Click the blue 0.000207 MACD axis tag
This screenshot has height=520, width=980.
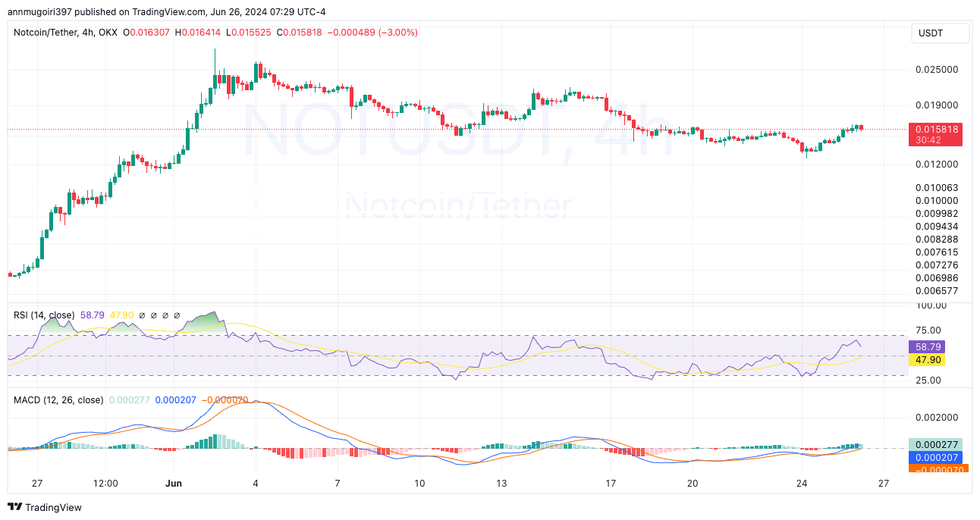click(935, 458)
